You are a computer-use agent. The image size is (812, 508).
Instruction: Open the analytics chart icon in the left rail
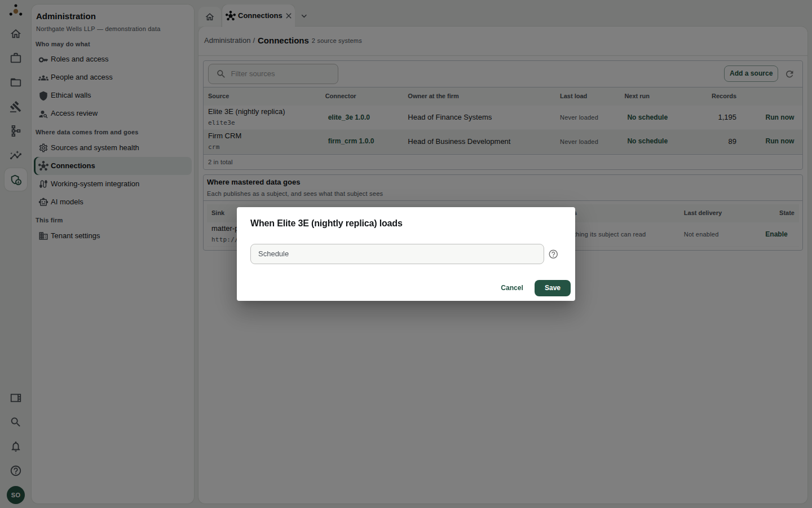pyautogui.click(x=16, y=155)
